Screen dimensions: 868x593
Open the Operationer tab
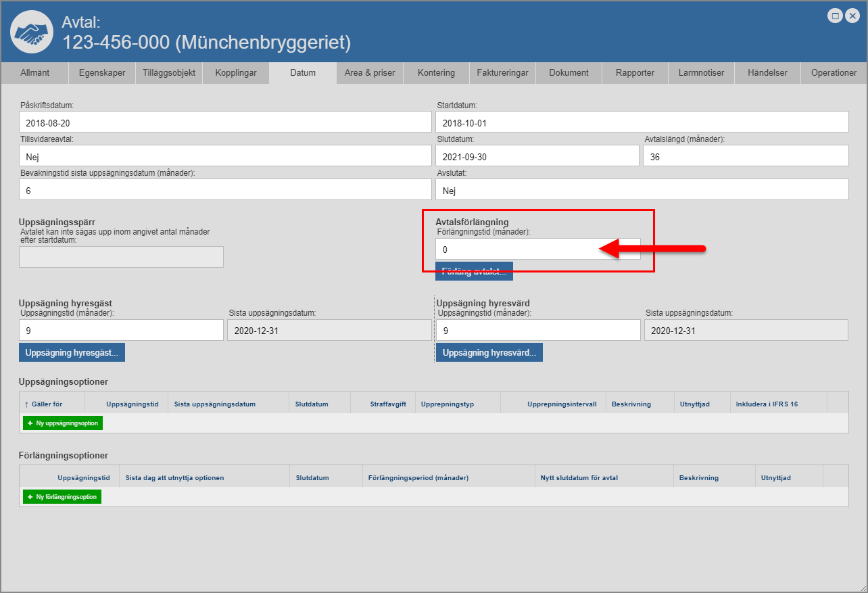coord(834,73)
